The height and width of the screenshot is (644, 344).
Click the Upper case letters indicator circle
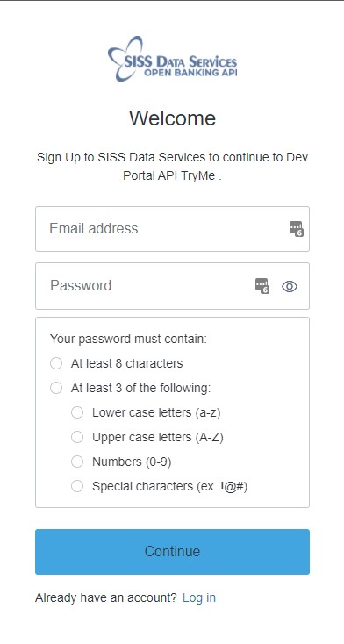pos(77,438)
